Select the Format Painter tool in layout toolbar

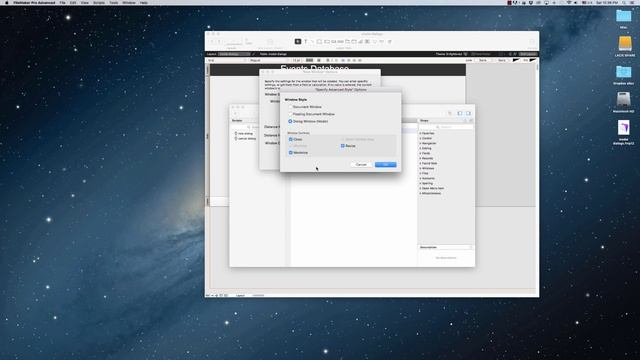(x=390, y=42)
